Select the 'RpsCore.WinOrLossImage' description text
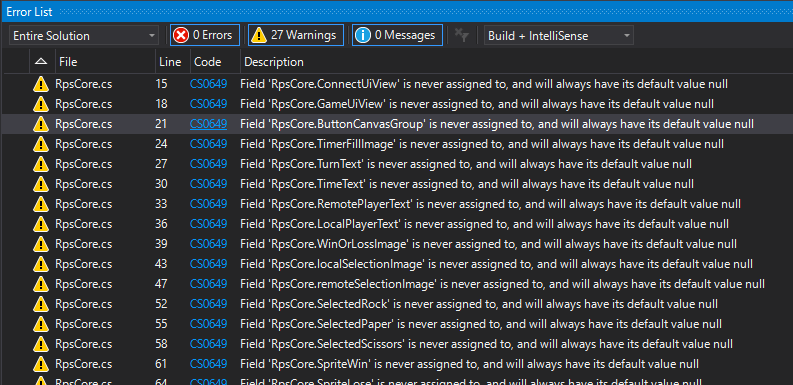This screenshot has width=793, height=385. [489, 244]
